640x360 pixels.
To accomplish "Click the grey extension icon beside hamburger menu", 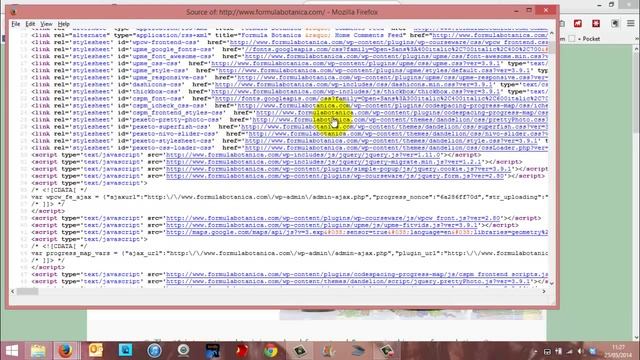I will tap(615, 24).
